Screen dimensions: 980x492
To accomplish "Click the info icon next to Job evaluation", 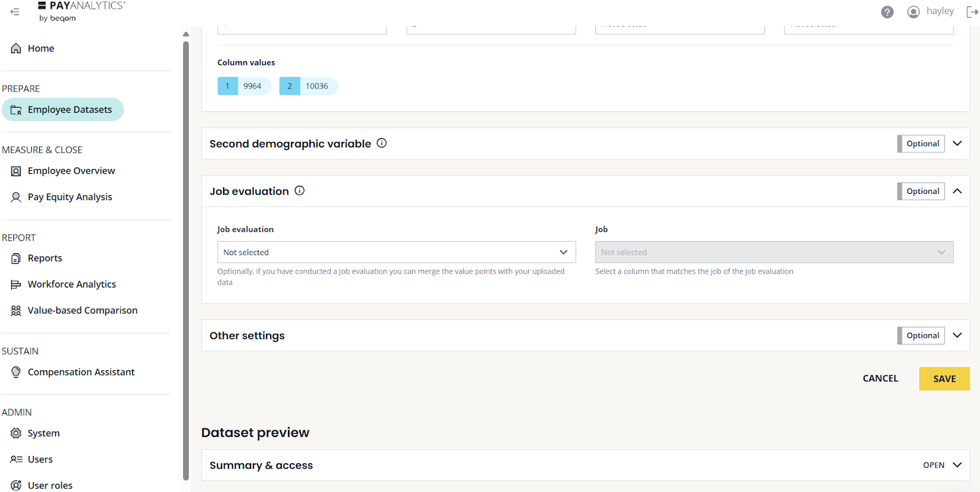I will tap(300, 191).
